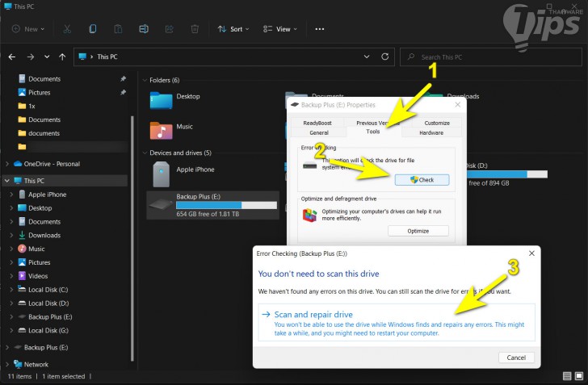Select lowercase documents folder in sidebar
The width and height of the screenshot is (588, 385).
point(44,133)
